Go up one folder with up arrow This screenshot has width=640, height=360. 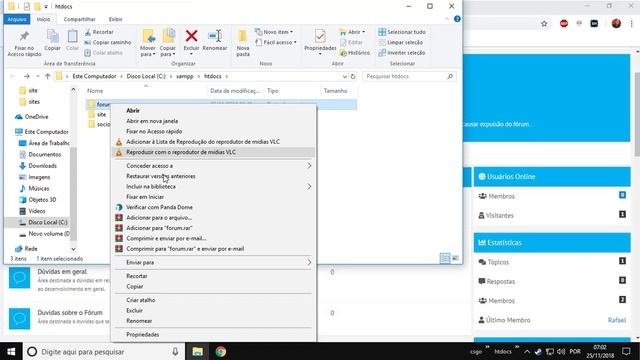coord(47,76)
